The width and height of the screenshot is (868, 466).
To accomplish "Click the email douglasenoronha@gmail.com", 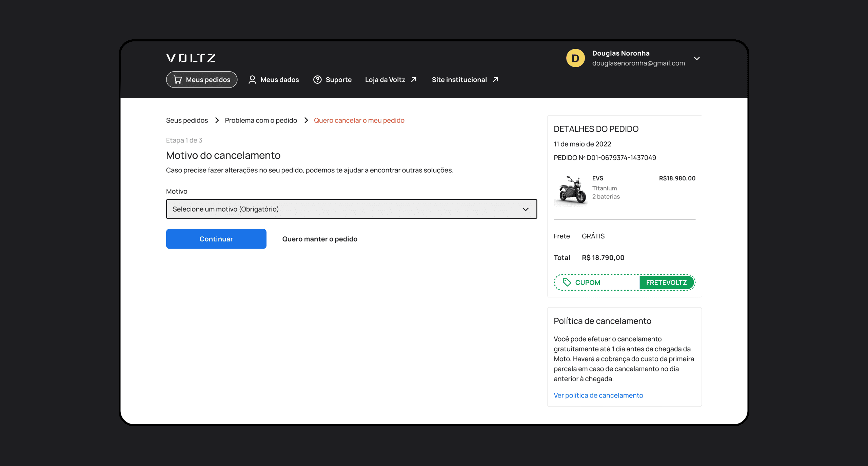I will point(638,63).
